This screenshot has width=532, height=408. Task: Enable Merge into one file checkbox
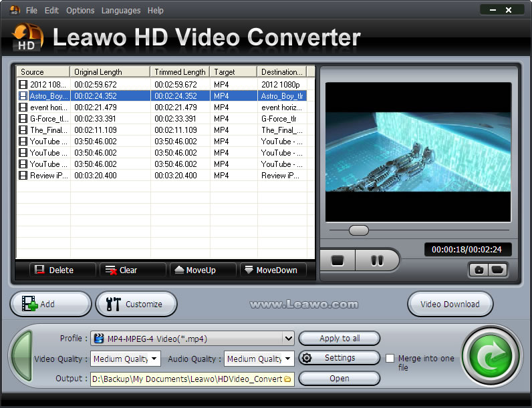[x=390, y=359]
